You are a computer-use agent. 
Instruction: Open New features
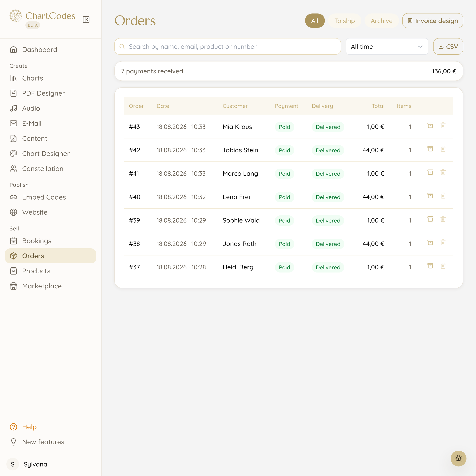pos(51,442)
